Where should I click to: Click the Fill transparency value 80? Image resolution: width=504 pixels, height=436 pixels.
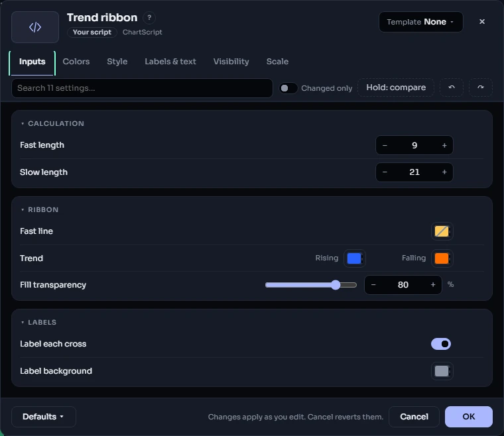(x=403, y=285)
